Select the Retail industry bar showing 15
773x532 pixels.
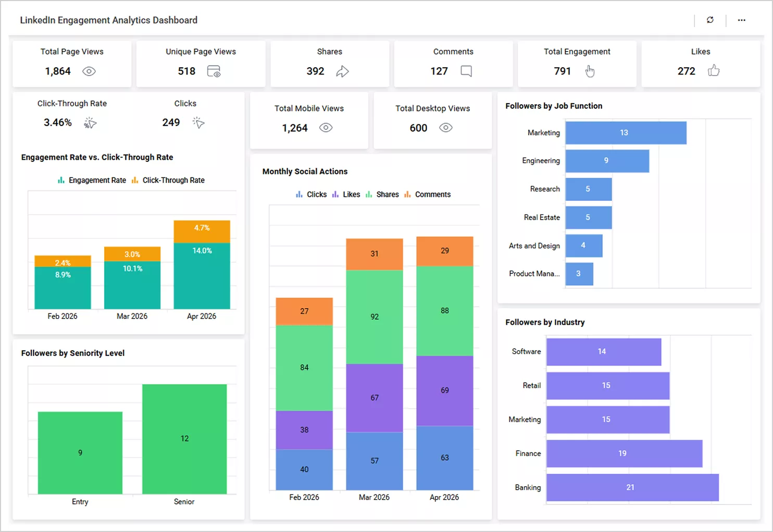(x=608, y=386)
